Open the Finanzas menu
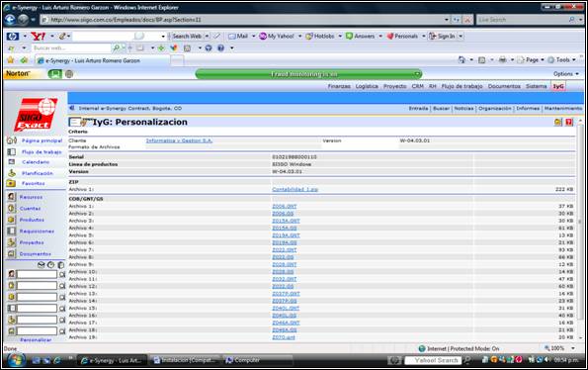Viewport: 588px width, 370px height. point(339,86)
